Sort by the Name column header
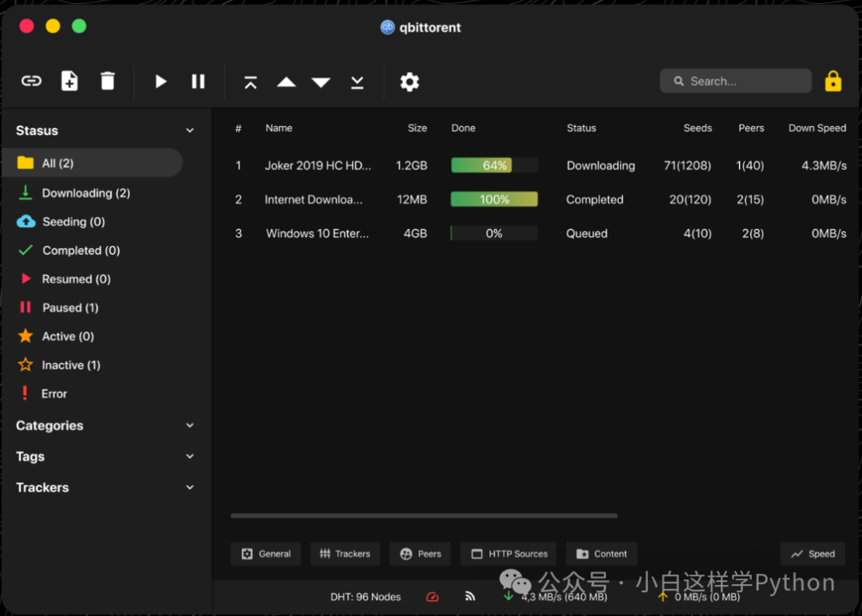The image size is (862, 616). pyautogui.click(x=279, y=128)
